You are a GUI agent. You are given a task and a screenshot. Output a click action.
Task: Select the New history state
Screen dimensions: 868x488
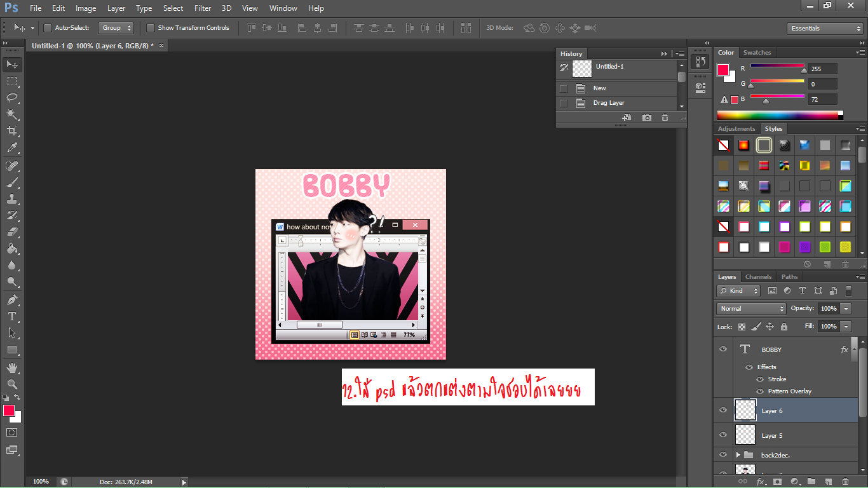tap(616, 88)
